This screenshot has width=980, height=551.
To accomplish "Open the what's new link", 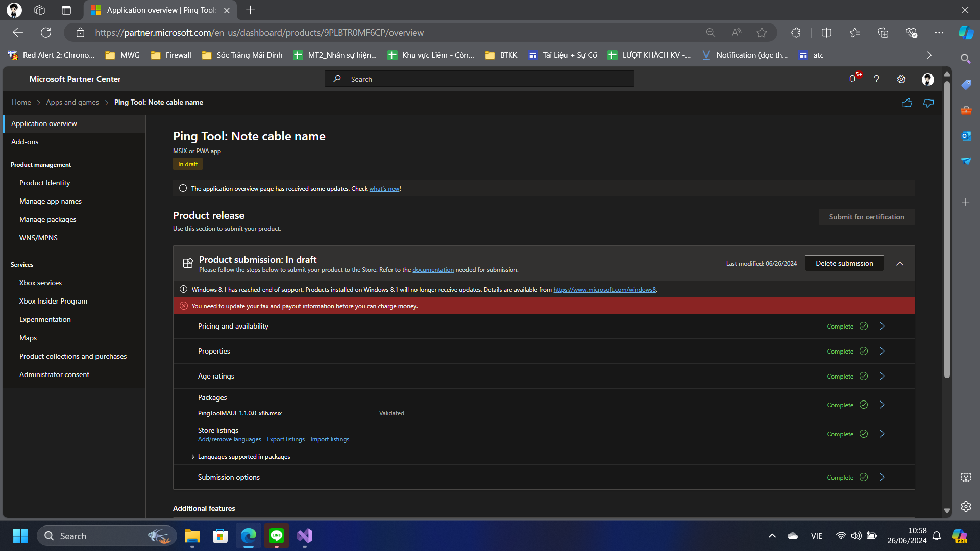I will pyautogui.click(x=384, y=189).
